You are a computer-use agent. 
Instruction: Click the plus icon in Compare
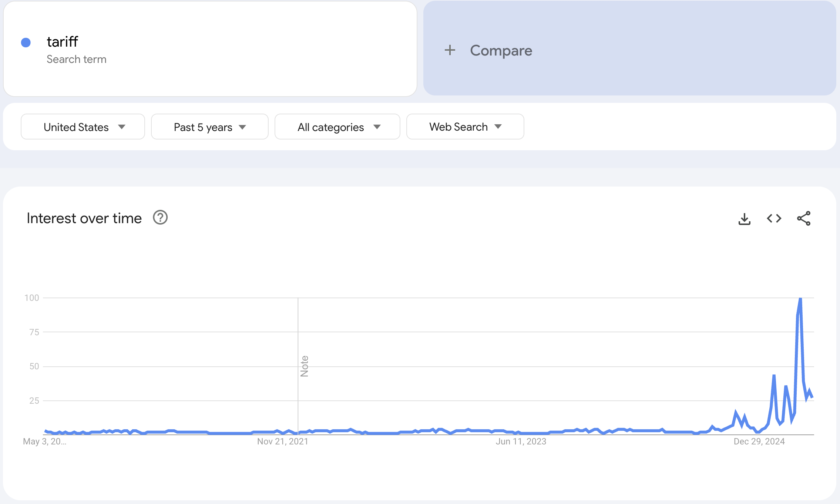[x=450, y=50]
